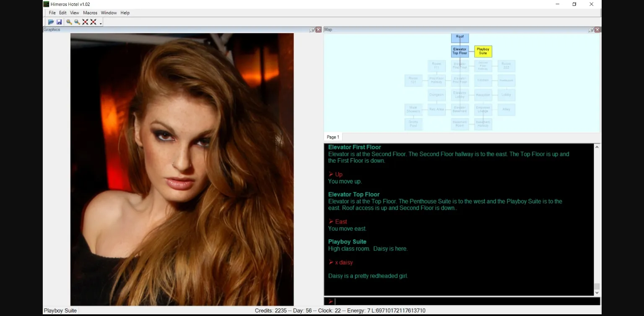Close the Map panel
This screenshot has width=644, height=316.
click(597, 30)
